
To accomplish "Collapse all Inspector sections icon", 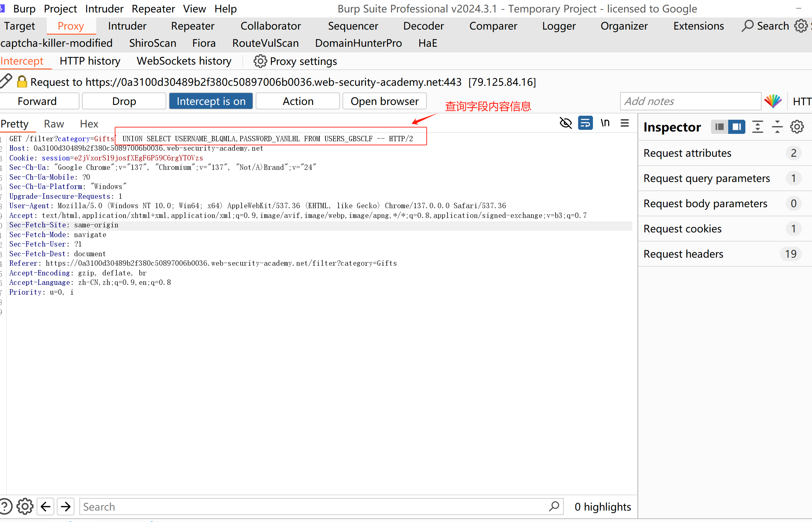I will coord(777,127).
